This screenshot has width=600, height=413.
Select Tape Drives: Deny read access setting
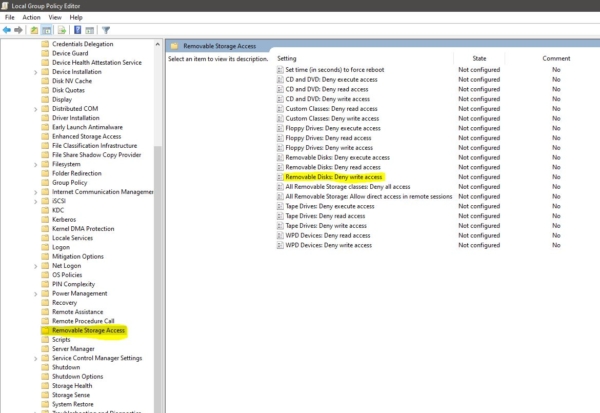[325, 216]
